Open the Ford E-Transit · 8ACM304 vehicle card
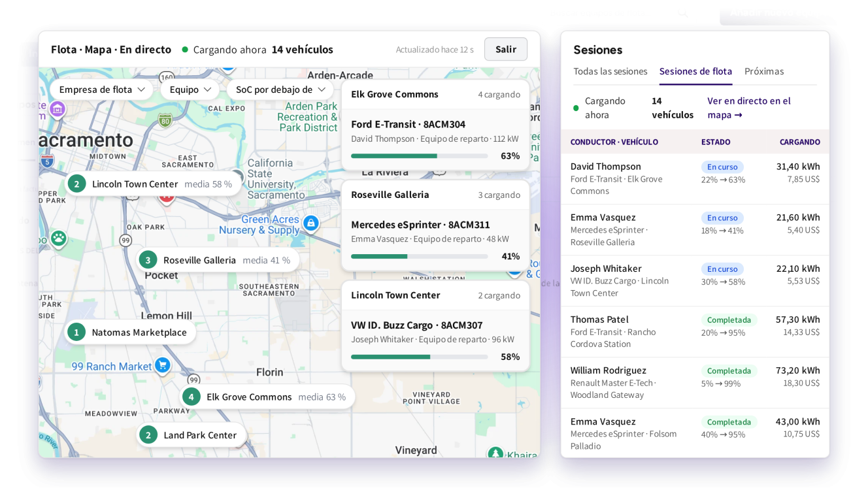This screenshot has height=488, width=868. pos(435,140)
